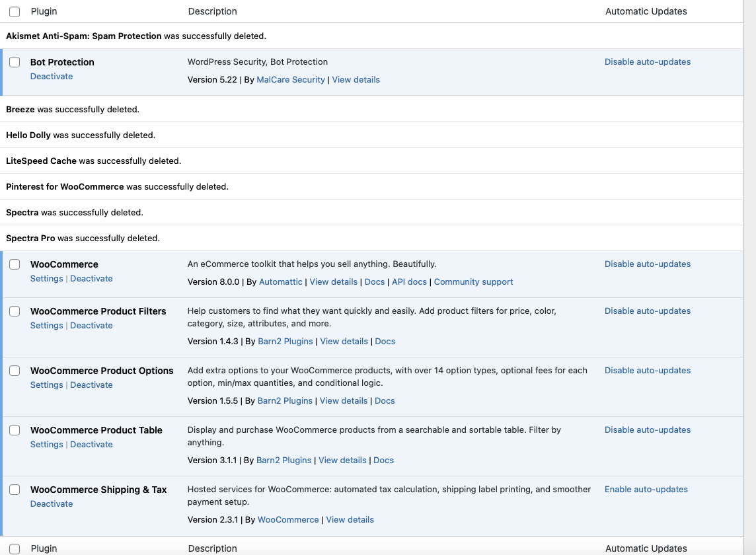Open WooCommerce author link for Shipping & Tax
The width and height of the screenshot is (756, 555).
(288, 519)
